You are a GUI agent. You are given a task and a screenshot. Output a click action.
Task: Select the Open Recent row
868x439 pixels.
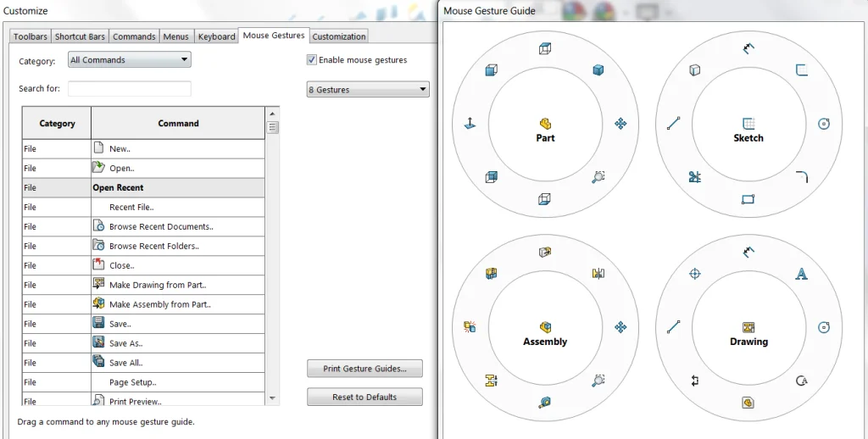(143, 187)
